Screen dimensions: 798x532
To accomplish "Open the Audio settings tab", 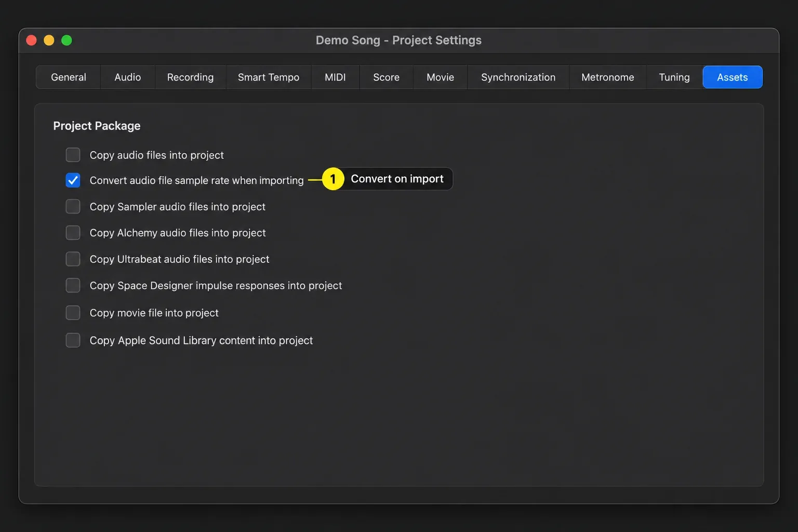I will pyautogui.click(x=127, y=77).
